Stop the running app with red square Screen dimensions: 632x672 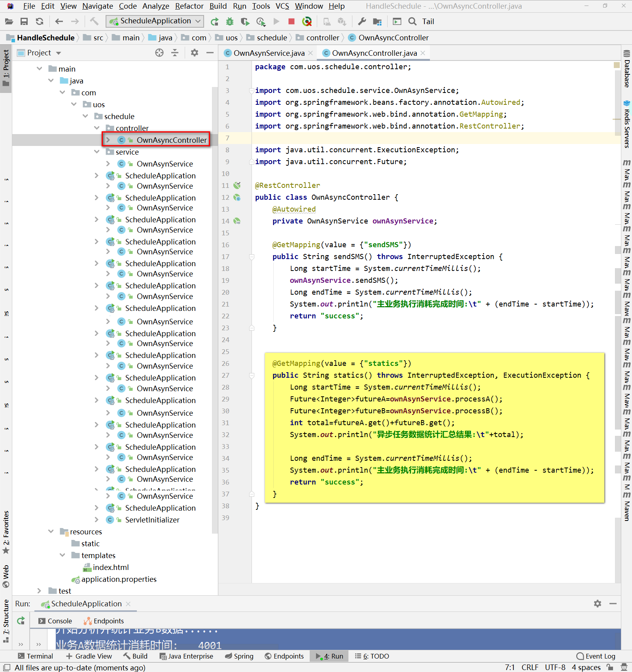(x=291, y=22)
